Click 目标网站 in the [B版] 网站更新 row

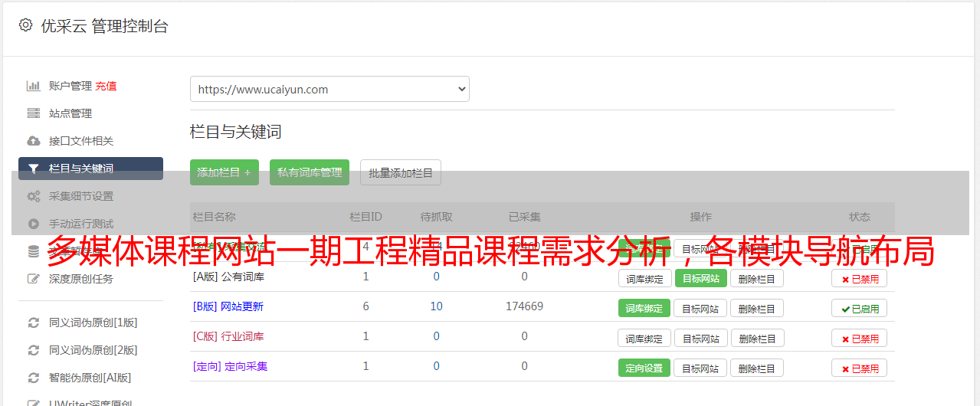[700, 308]
